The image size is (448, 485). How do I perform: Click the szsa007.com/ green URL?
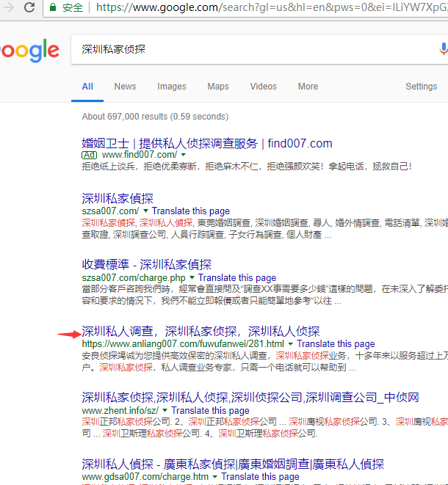pyautogui.click(x=110, y=211)
